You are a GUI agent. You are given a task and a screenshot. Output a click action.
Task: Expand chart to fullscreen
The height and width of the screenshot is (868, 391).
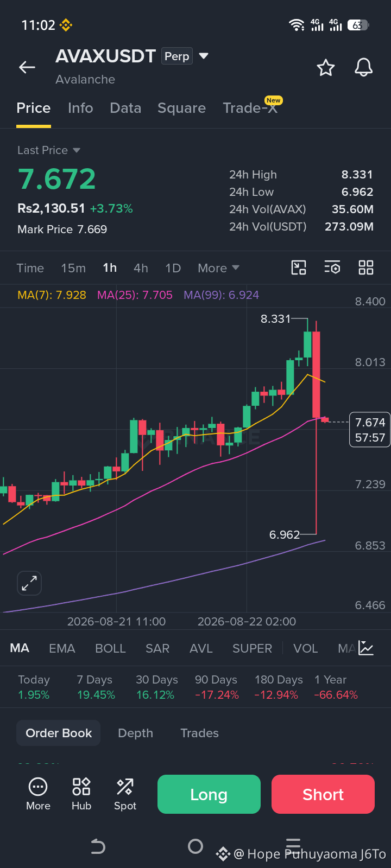(x=29, y=584)
